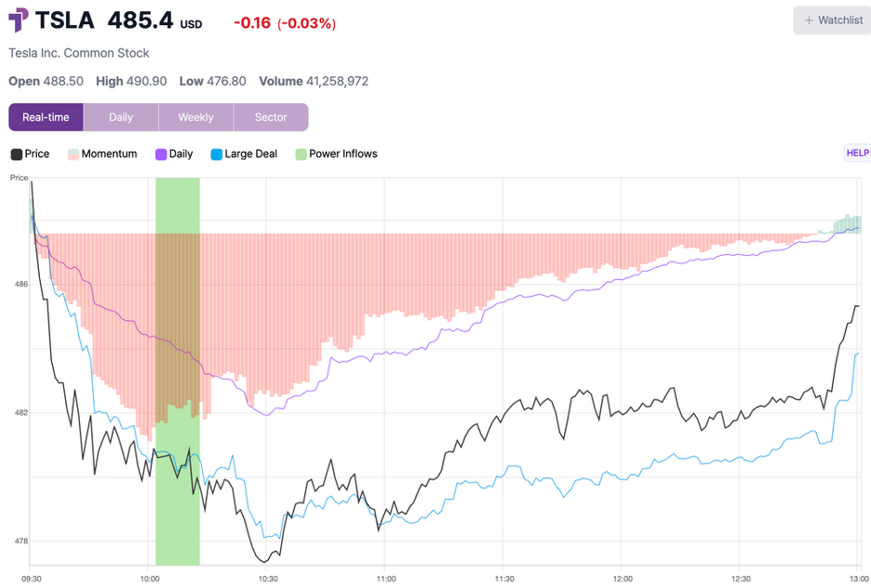Toggle the Price legend series
Screen dimensions: 871x588
pos(31,154)
